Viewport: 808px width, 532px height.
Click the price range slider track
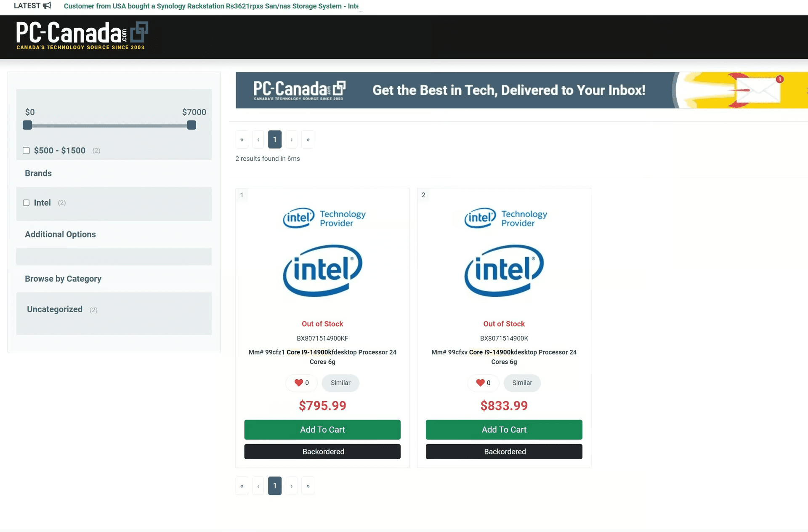coord(109,125)
